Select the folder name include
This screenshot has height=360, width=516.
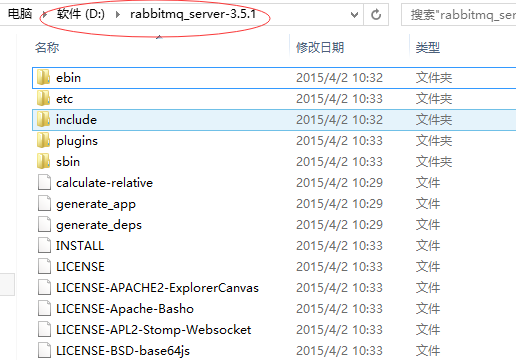[x=76, y=120]
